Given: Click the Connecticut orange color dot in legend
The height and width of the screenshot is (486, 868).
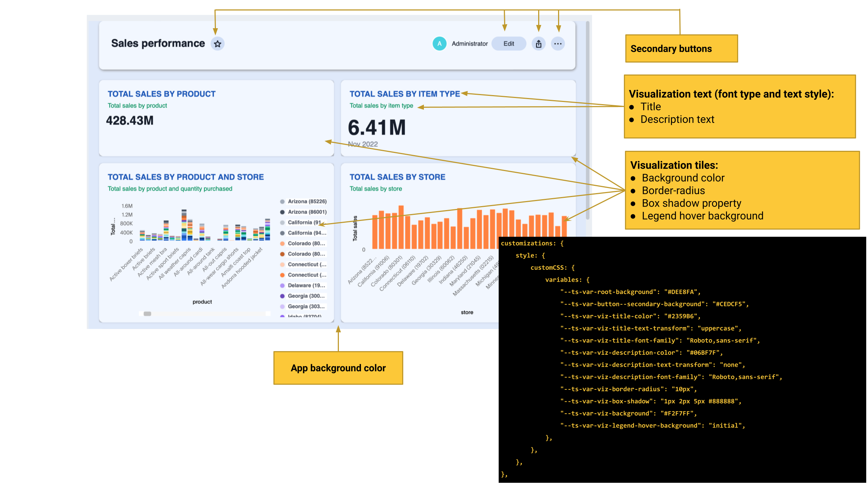Looking at the screenshot, I should [282, 275].
